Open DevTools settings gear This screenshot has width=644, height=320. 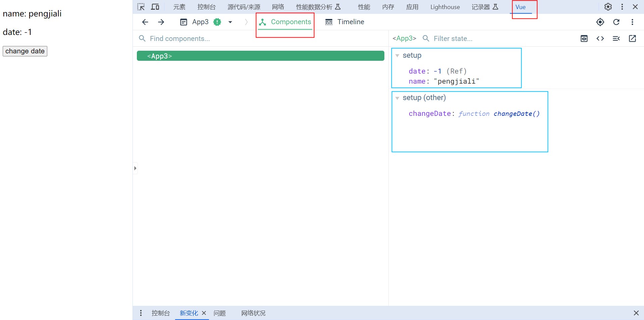tap(608, 7)
